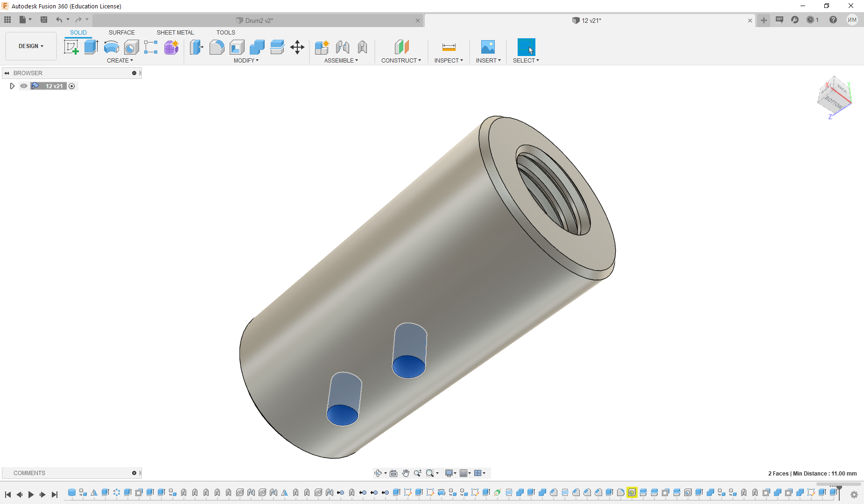Screen dimensions: 864x504
Task: Select the Press Pull tool
Action: (x=197, y=47)
